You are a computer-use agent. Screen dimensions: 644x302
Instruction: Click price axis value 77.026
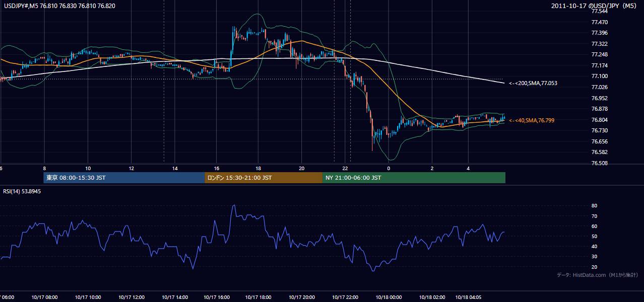tap(600, 87)
